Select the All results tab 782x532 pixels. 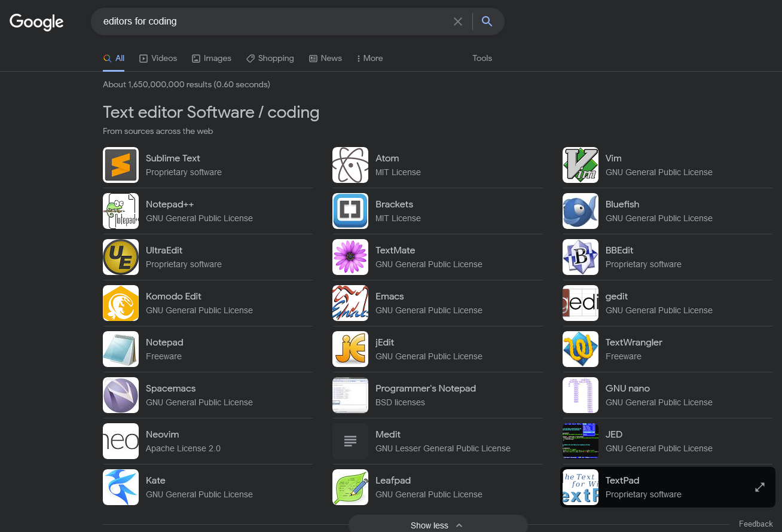tap(114, 58)
